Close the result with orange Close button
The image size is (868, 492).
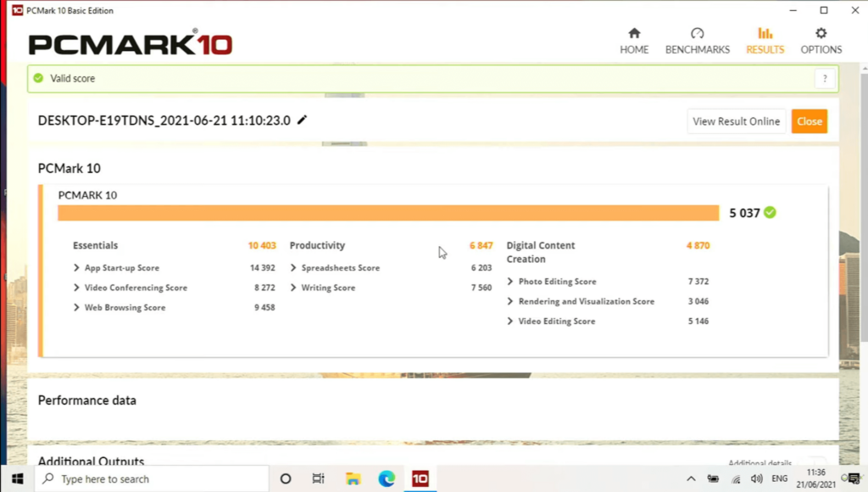pos(809,121)
